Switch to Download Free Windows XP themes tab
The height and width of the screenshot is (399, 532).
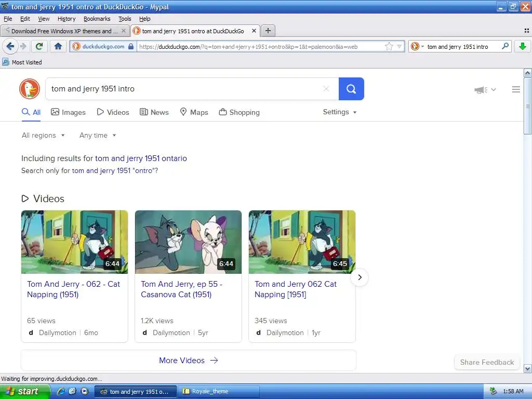click(64, 31)
